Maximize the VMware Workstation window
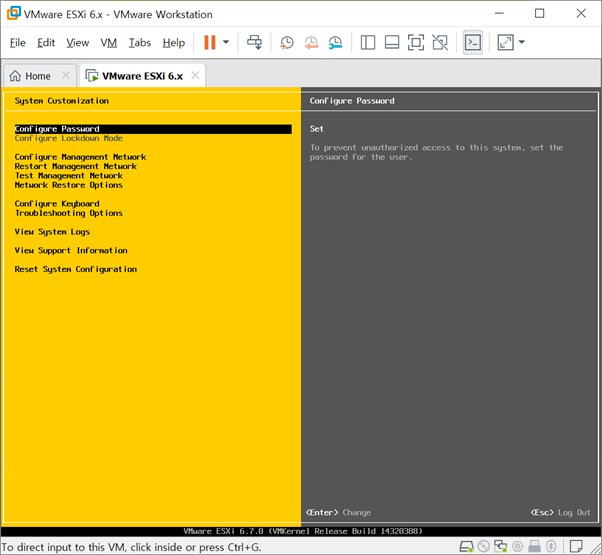 [539, 13]
